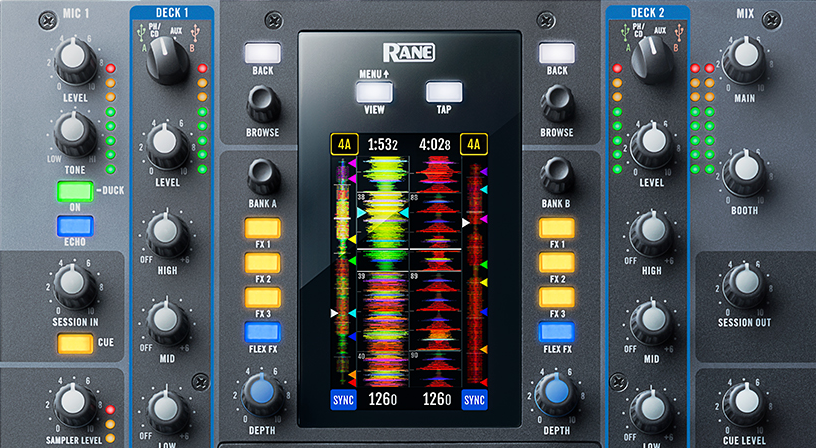Select the Deck 2 LEVEL knob
The height and width of the screenshot is (448, 816).
click(652, 146)
